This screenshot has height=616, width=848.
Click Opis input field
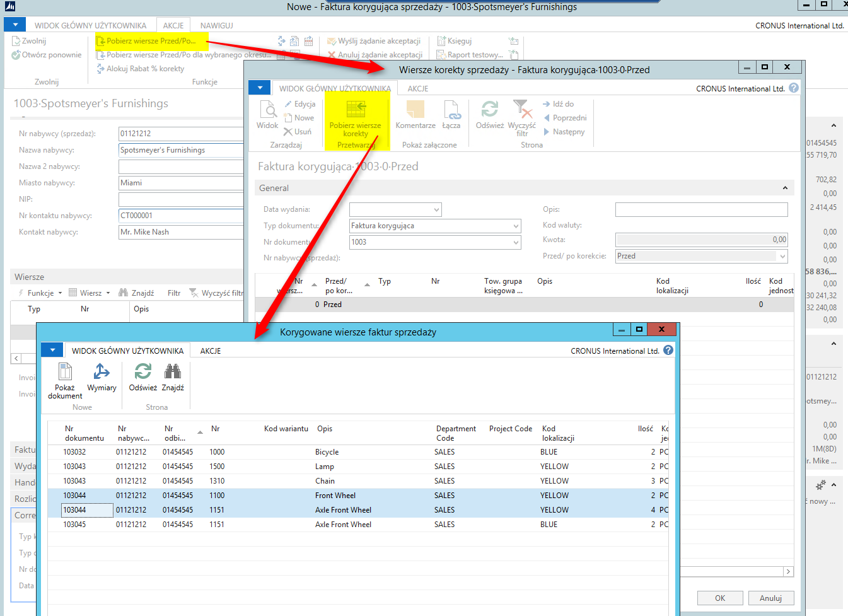click(x=701, y=209)
